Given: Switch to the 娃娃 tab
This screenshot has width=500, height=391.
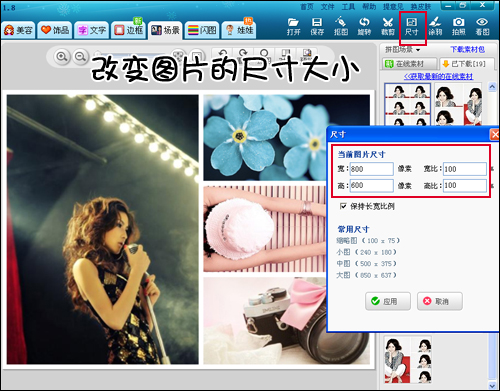Looking at the screenshot, I should tap(239, 30).
